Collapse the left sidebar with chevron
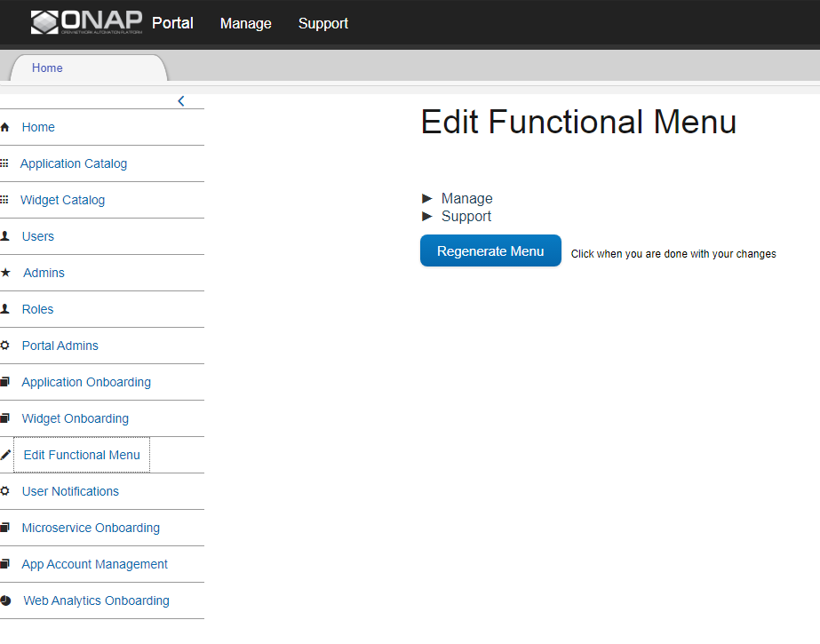820x644 pixels. pyautogui.click(x=181, y=101)
